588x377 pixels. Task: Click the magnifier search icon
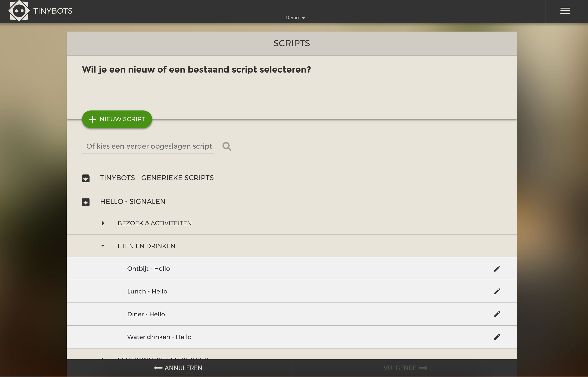tap(227, 146)
